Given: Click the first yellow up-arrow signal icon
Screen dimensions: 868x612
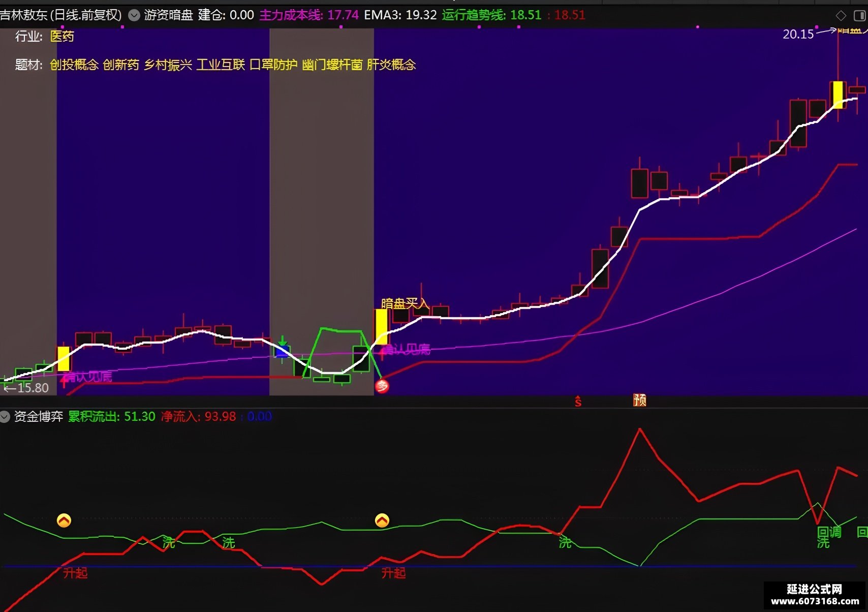Looking at the screenshot, I should pos(64,521).
